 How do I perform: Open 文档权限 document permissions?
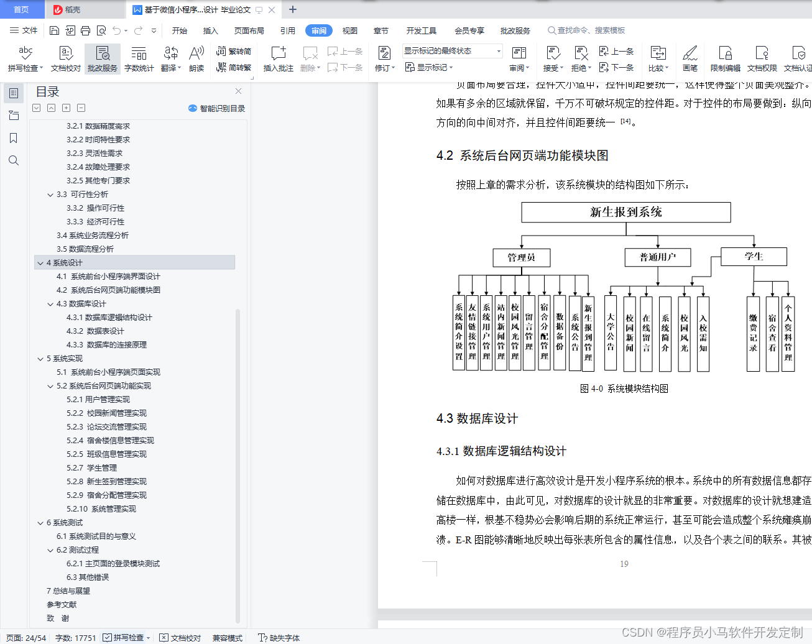(762, 59)
